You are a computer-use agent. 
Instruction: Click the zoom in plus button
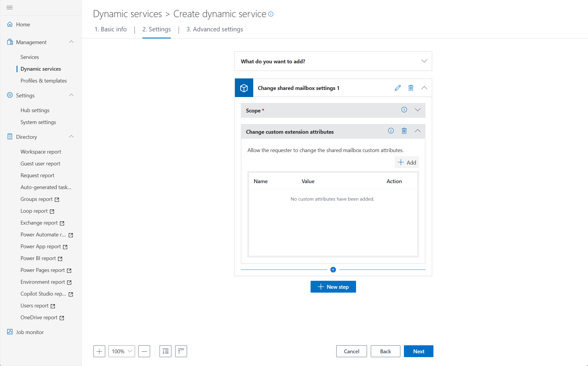click(x=99, y=351)
